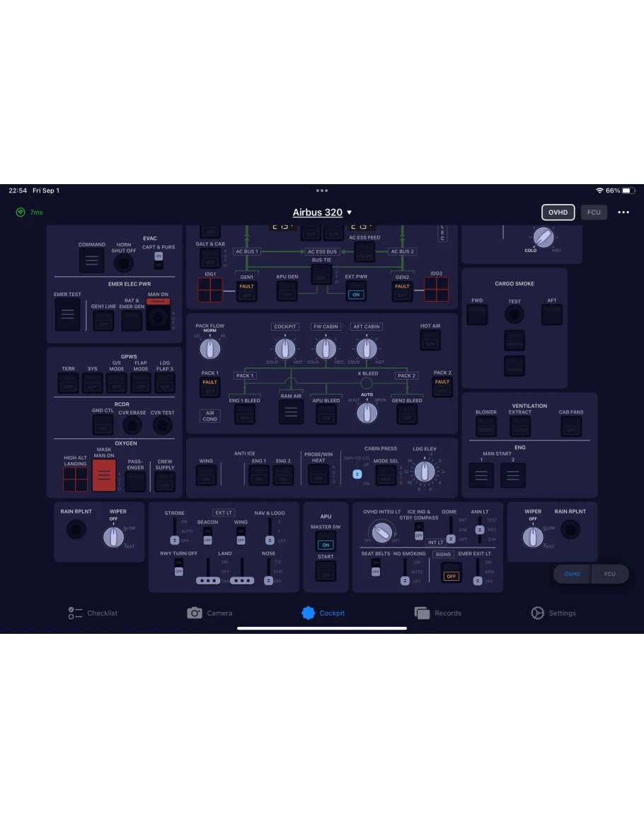Tap the battery icon in the status bar
644x818 pixels.
[628, 191]
